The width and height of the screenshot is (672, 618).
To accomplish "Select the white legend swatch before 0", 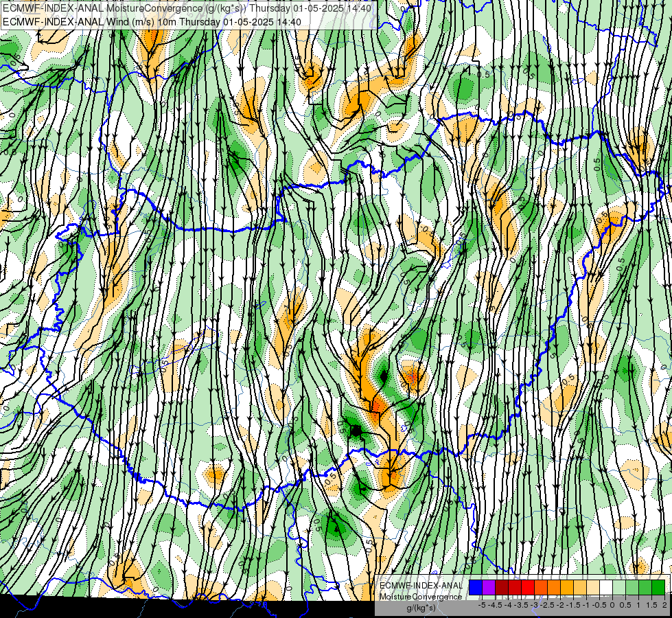I will coord(606,587).
